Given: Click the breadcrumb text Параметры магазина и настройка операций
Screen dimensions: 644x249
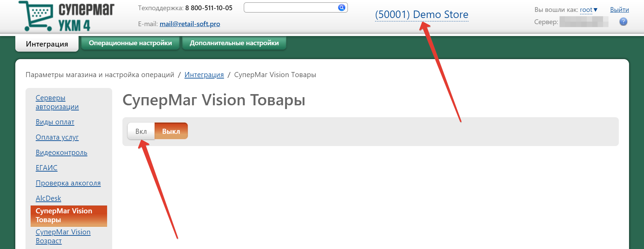Looking at the screenshot, I should 100,75.
